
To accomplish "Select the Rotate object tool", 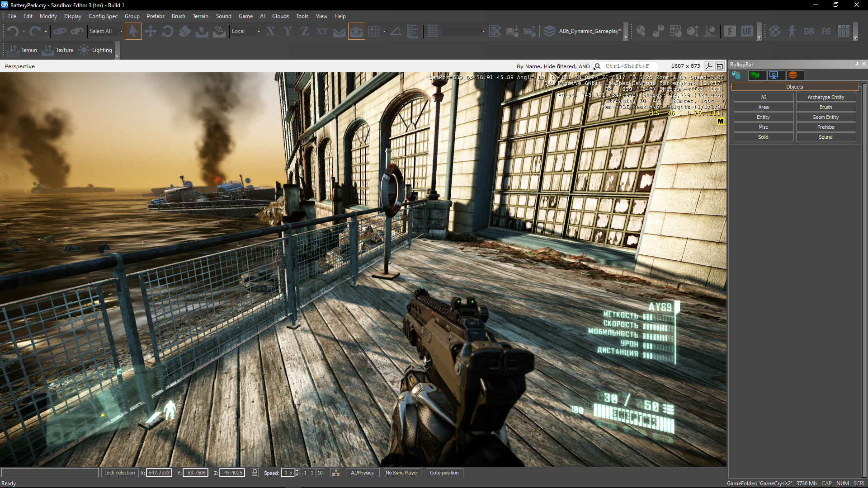I will coord(167,31).
